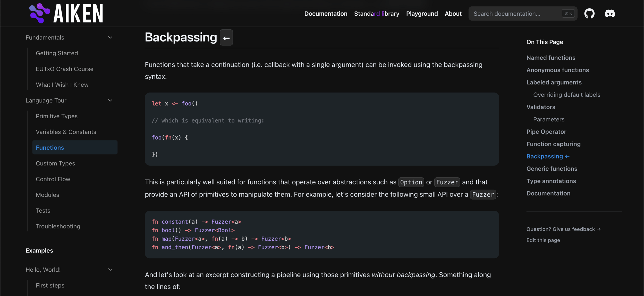Click the left-arrow badge beside Backpassing heading
Image resolution: width=644 pixels, height=296 pixels.
pyautogui.click(x=226, y=38)
